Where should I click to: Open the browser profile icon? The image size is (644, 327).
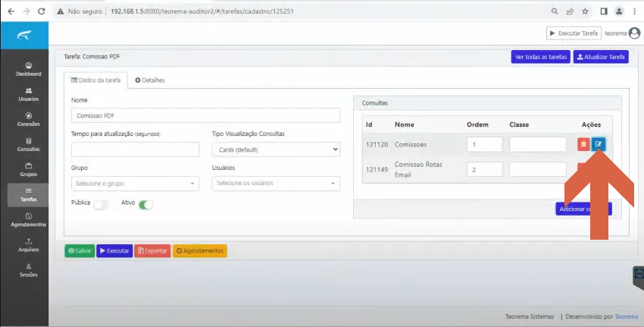[x=619, y=11]
